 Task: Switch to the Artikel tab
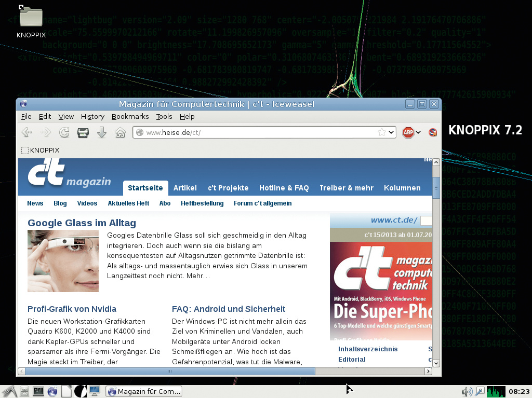185,188
